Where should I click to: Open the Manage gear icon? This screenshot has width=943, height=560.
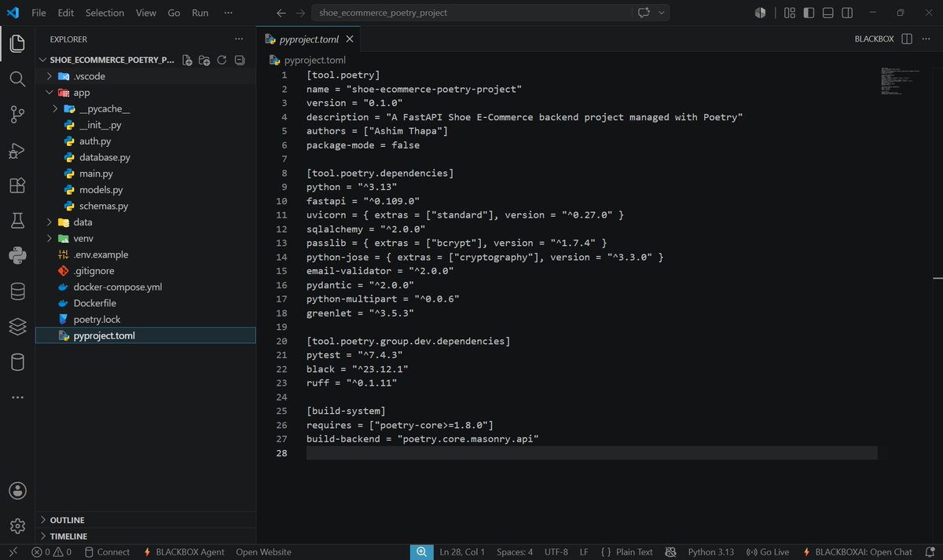(x=17, y=526)
